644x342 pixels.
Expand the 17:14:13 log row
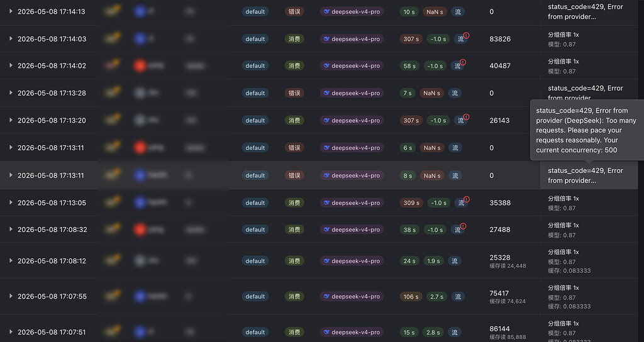click(x=11, y=11)
